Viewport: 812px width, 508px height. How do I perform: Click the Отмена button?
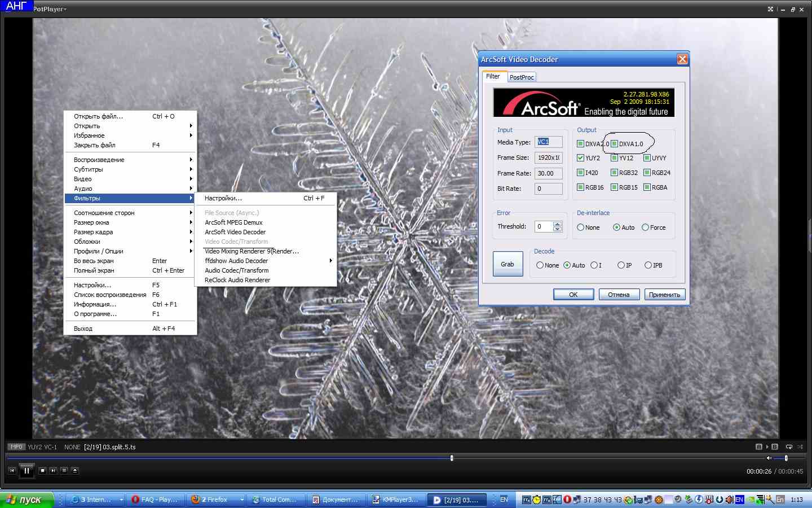619,295
